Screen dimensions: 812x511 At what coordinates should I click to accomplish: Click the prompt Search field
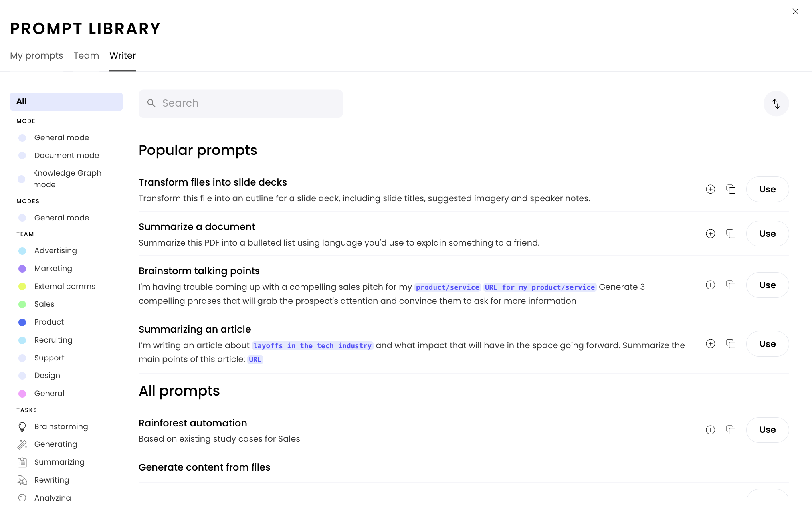pyautogui.click(x=241, y=103)
